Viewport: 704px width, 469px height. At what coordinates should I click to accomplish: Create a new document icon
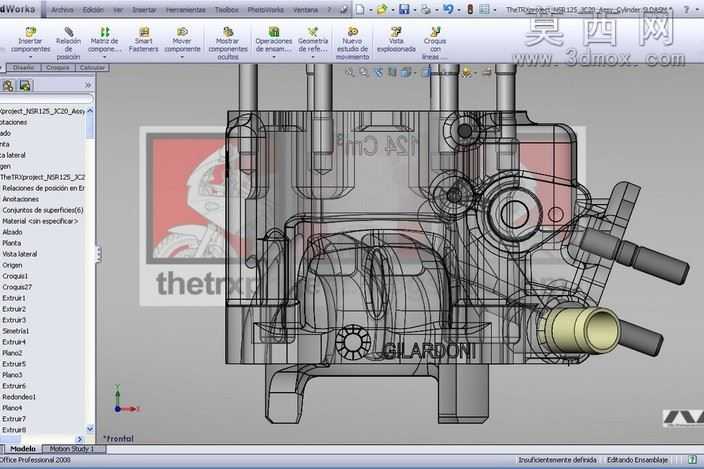tap(361, 9)
